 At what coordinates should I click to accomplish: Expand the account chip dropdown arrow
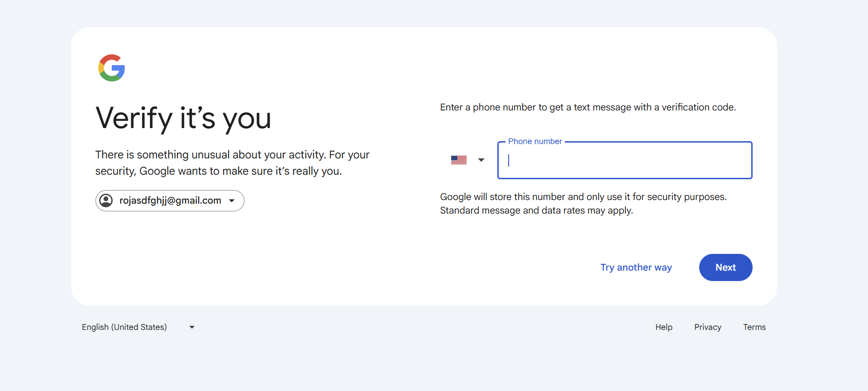pos(232,200)
